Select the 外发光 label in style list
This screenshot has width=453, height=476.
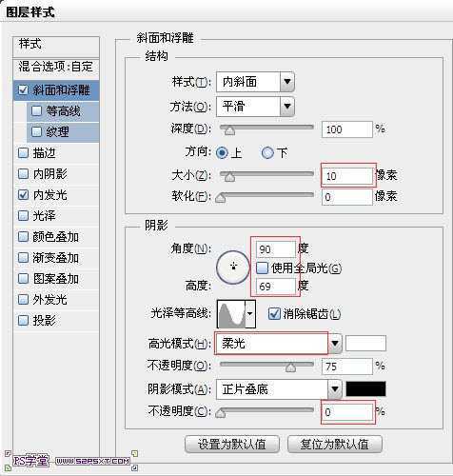(49, 300)
